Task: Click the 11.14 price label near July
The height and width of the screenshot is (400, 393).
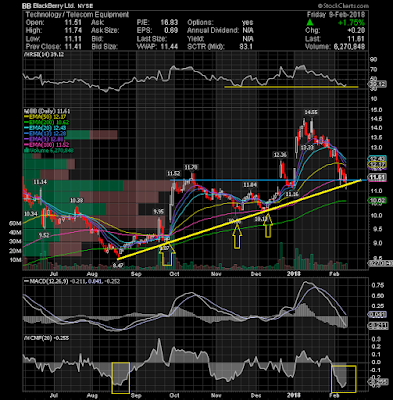Action: tap(40, 182)
